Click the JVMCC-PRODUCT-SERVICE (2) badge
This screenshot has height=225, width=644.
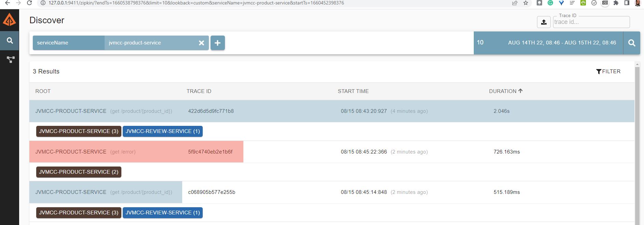[79, 172]
